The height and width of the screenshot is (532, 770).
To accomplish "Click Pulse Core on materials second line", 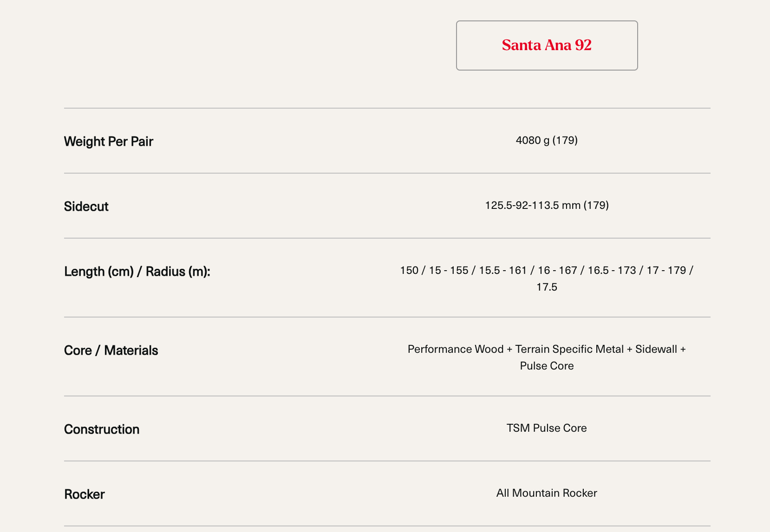I will [x=547, y=366].
